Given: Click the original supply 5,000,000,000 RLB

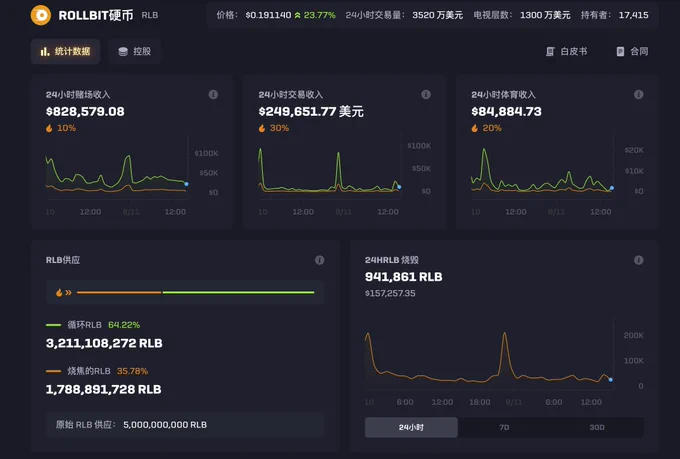Looking at the screenshot, I should pos(165,425).
